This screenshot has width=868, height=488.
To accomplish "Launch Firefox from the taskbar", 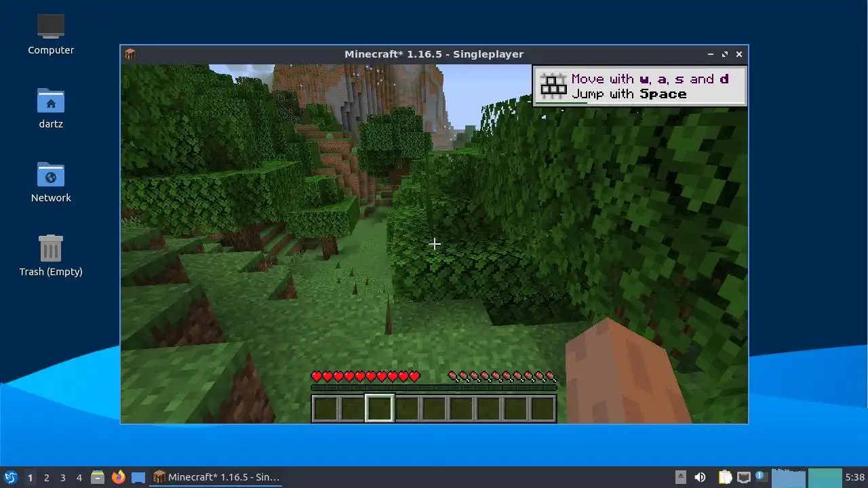I will point(118,477).
